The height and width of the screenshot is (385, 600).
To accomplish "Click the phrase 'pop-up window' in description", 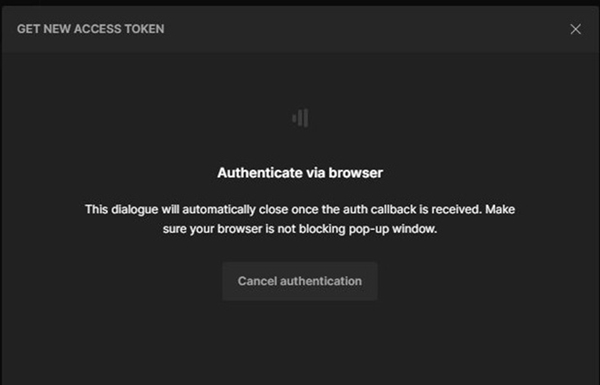I will pyautogui.click(x=393, y=229).
